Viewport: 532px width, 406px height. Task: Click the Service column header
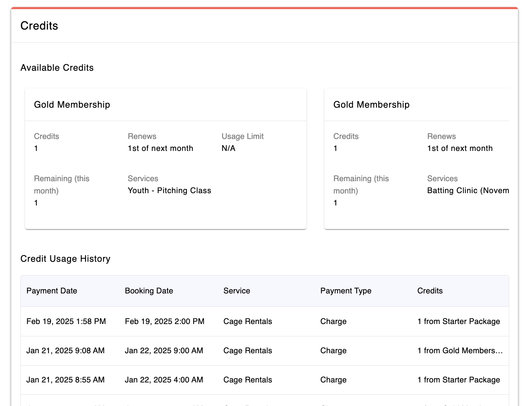pyautogui.click(x=236, y=291)
